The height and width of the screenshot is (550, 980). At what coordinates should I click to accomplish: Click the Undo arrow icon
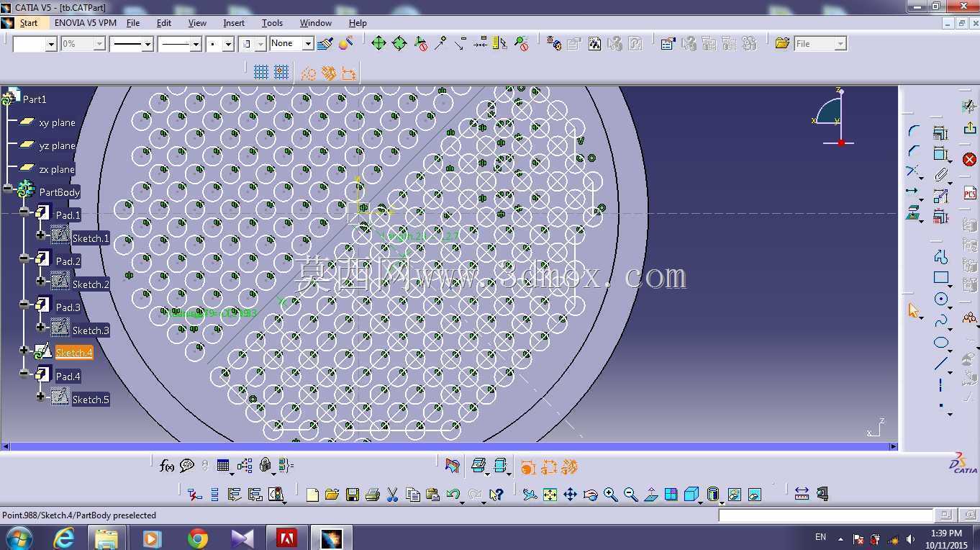[453, 495]
